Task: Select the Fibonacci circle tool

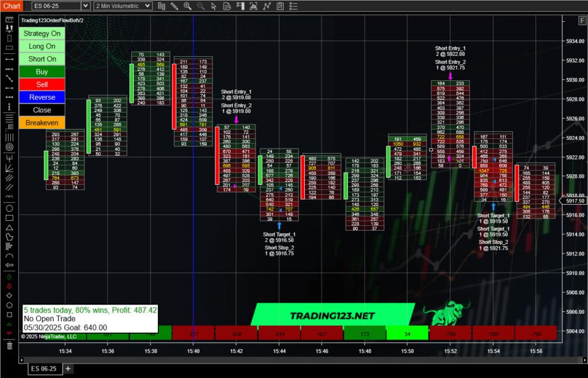Action: click(x=9, y=147)
